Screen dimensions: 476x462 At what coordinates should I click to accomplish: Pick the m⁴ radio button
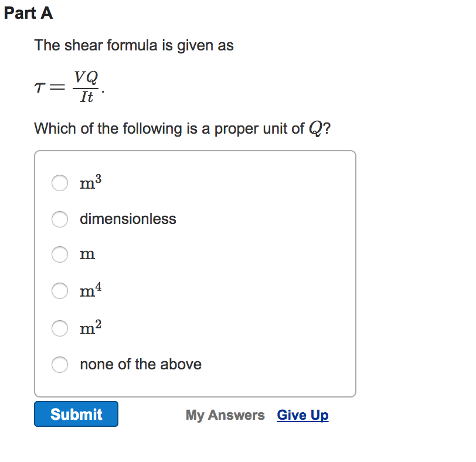(x=60, y=290)
